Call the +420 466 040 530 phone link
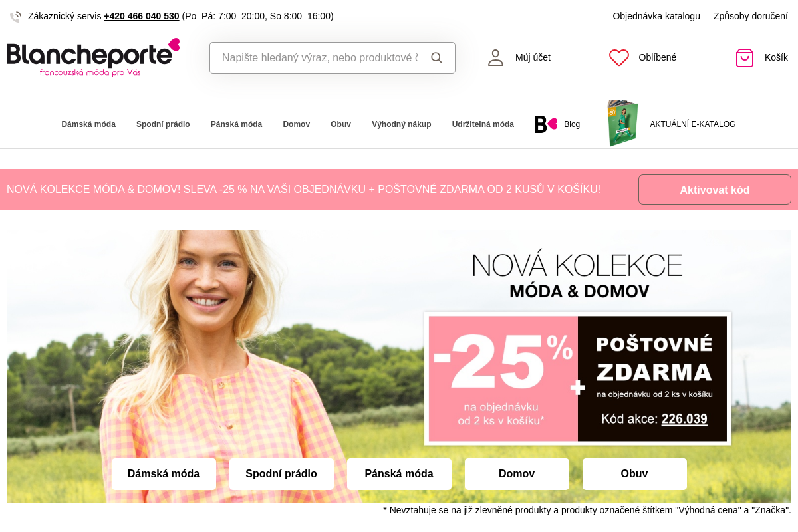Viewport: 798px width, 532px height. (x=142, y=16)
